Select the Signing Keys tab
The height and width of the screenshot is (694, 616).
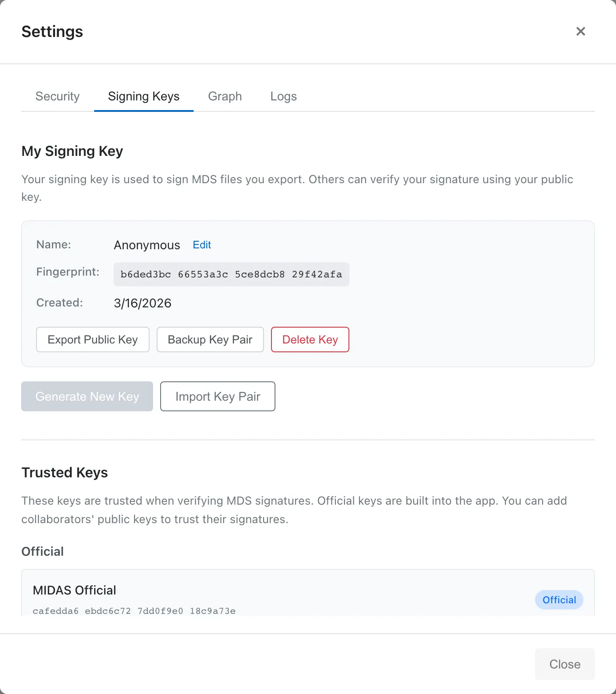[x=144, y=96]
